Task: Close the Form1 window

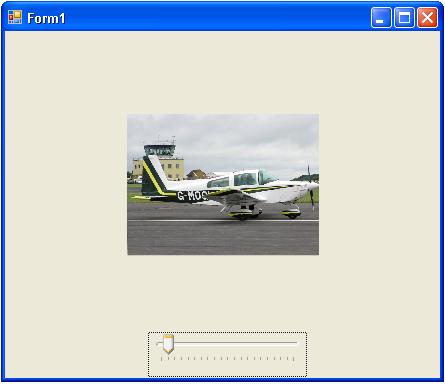Action: tap(427, 17)
